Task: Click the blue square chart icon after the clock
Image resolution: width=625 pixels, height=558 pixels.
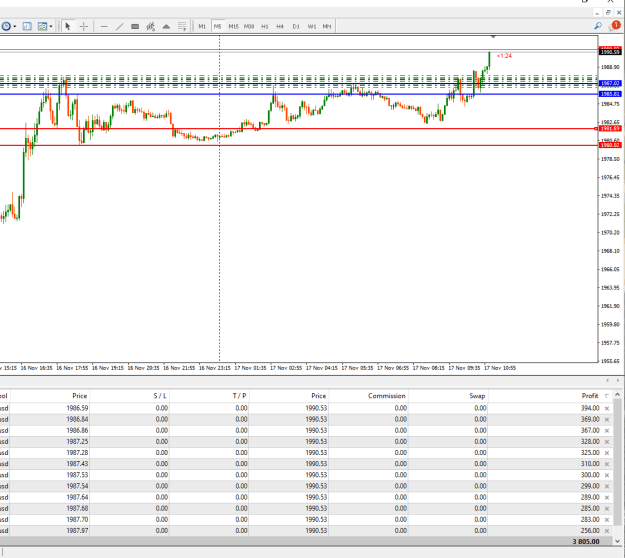Action: [27, 27]
